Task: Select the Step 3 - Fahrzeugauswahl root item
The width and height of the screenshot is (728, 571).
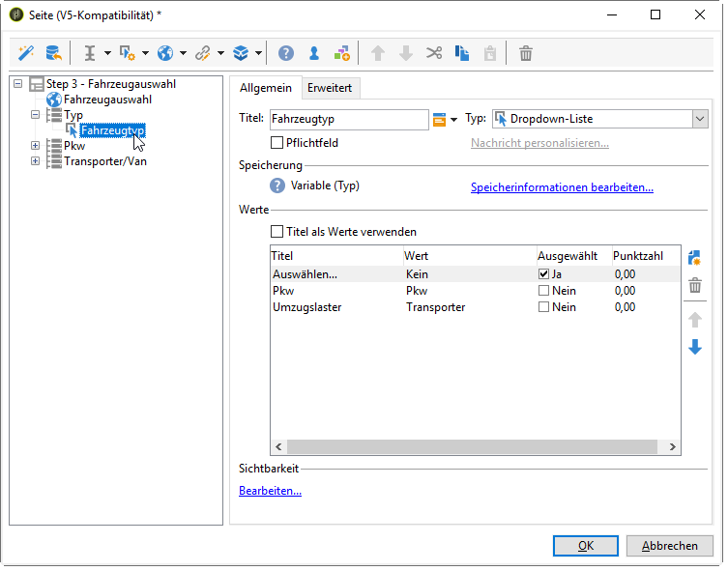Action: coord(110,84)
